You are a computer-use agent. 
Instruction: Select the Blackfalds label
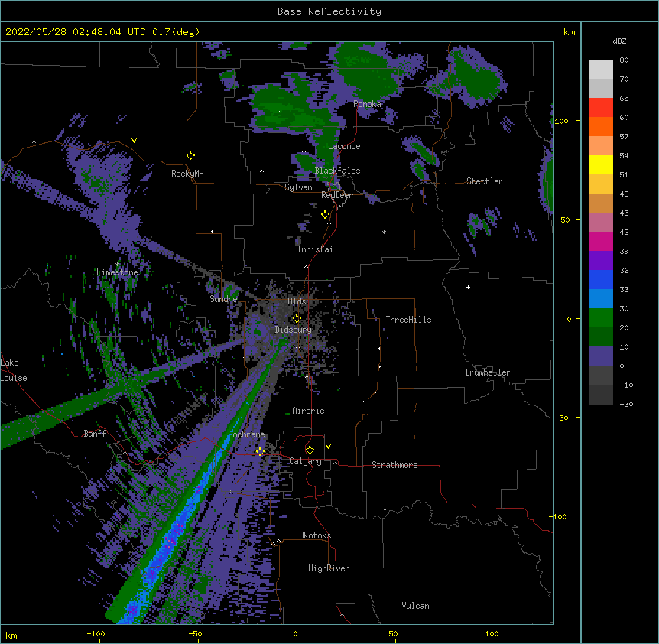(x=337, y=171)
